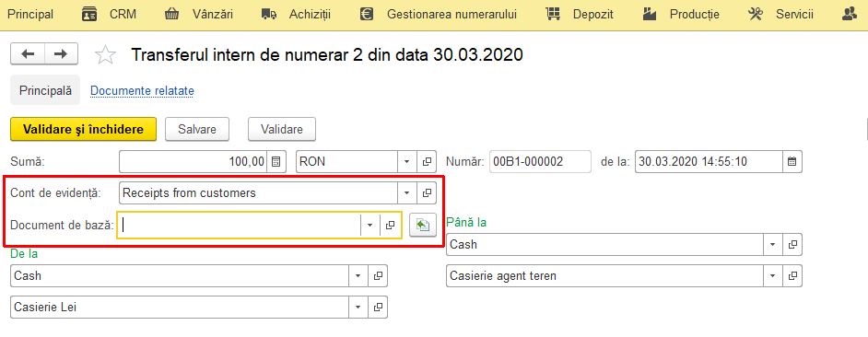
Task: Open Gestionarea numerarului section
Action: click(452, 15)
